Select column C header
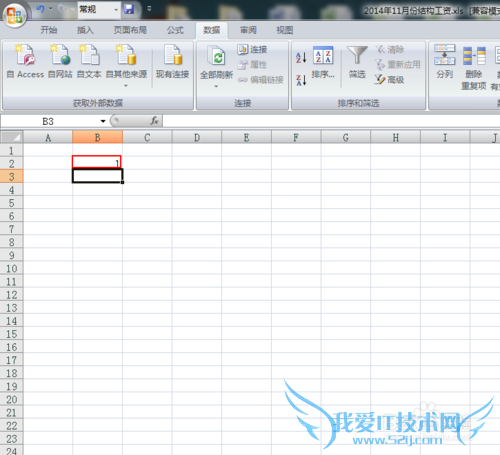The image size is (500, 455). (147, 137)
